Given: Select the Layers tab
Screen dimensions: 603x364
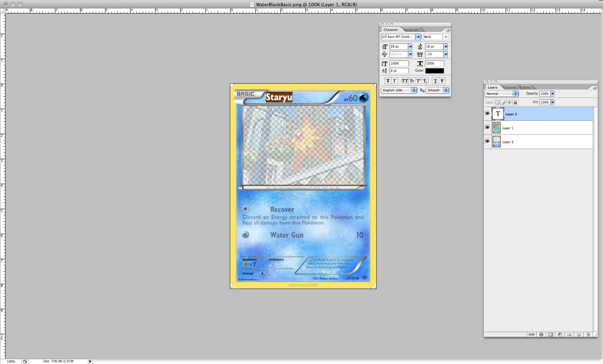Looking at the screenshot, I should tap(492, 88).
